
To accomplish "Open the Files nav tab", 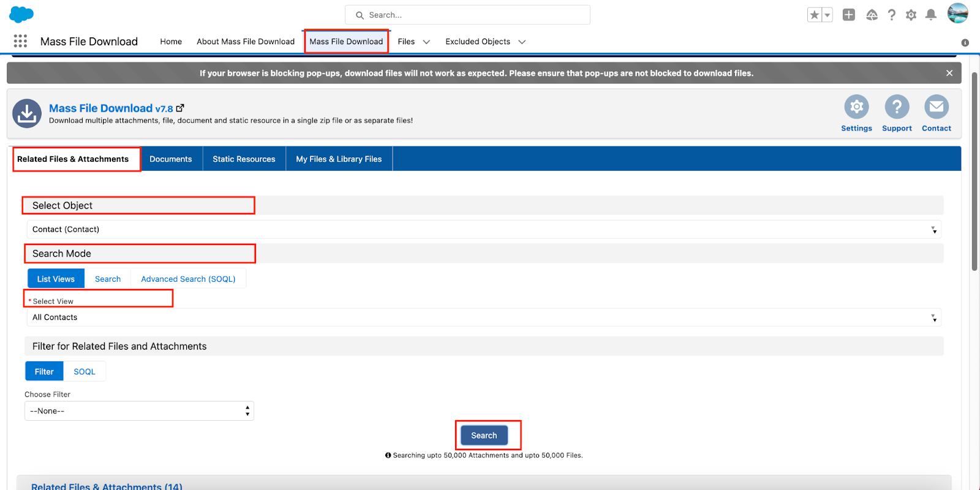I will [406, 42].
